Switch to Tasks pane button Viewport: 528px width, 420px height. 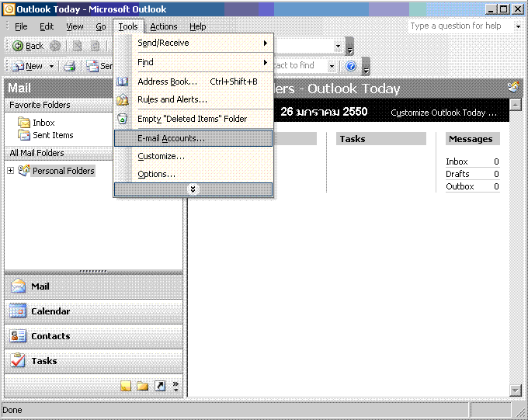pos(94,361)
